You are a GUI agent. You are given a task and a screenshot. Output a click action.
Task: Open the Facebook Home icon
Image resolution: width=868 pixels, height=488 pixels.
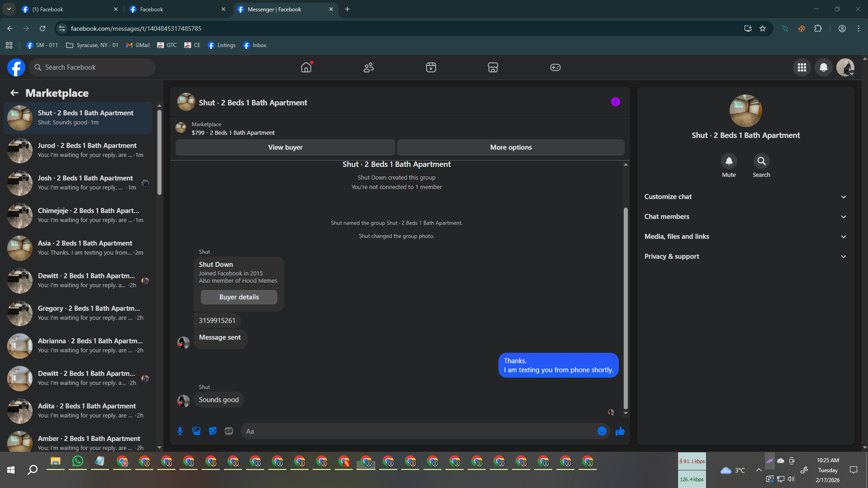[306, 67]
